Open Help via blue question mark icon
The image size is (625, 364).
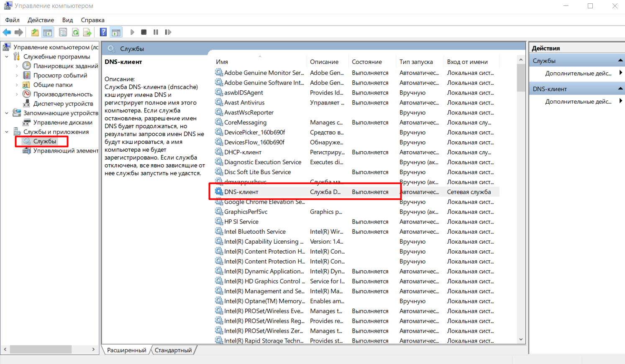[103, 32]
